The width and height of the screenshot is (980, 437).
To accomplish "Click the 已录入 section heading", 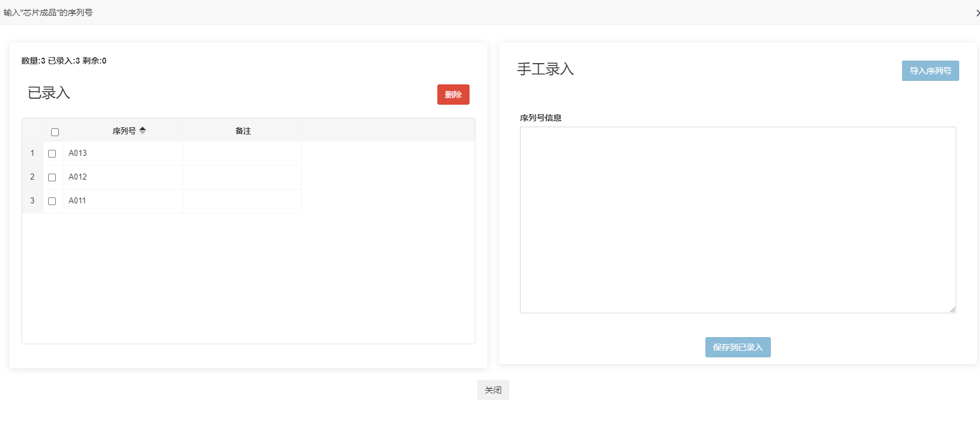I will [x=49, y=93].
